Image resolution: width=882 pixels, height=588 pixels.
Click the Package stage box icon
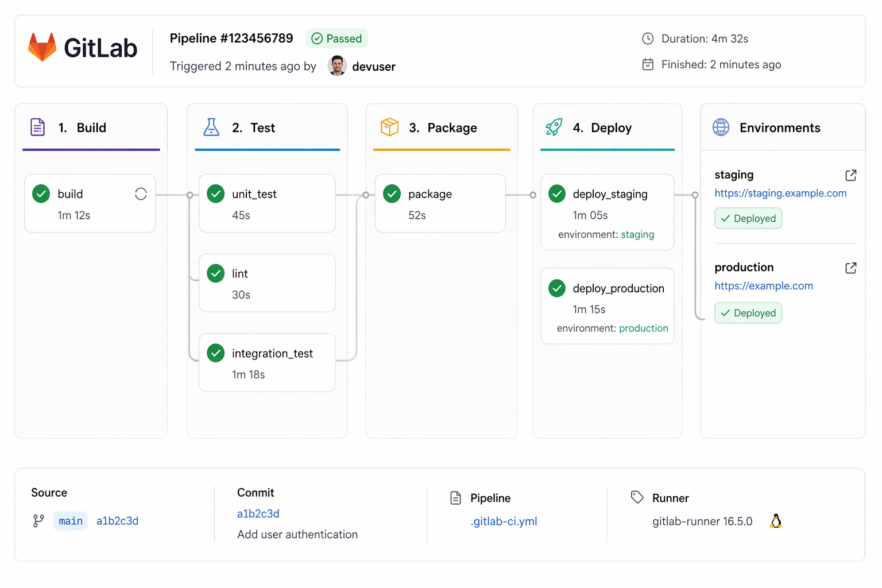389,127
